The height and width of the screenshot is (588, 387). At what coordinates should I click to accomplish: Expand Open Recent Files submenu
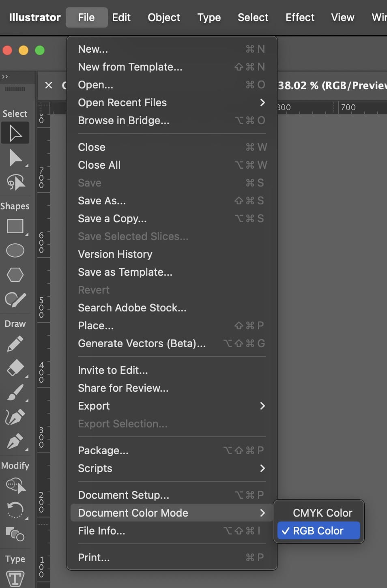[172, 103]
